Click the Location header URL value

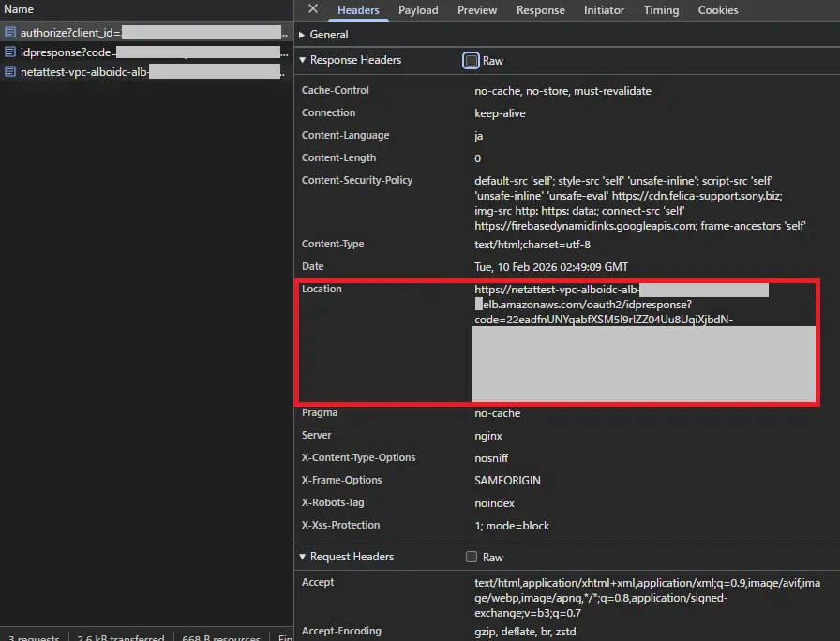pos(581,306)
